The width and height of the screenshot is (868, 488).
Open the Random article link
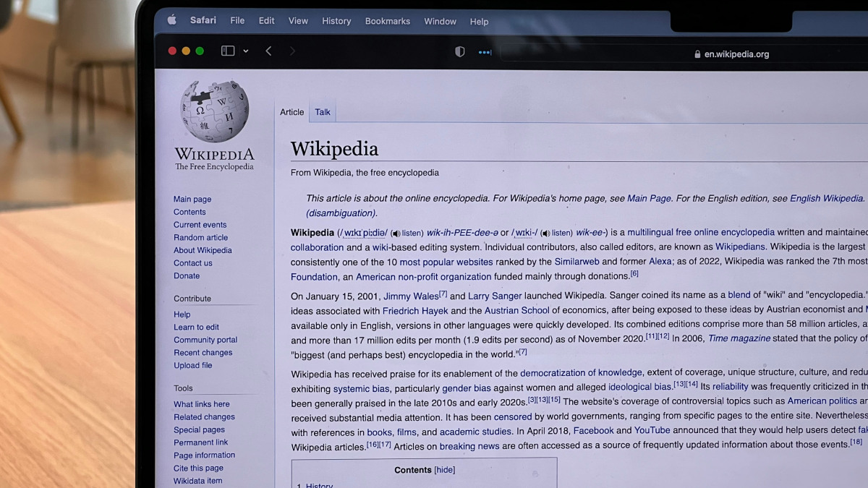pos(200,238)
